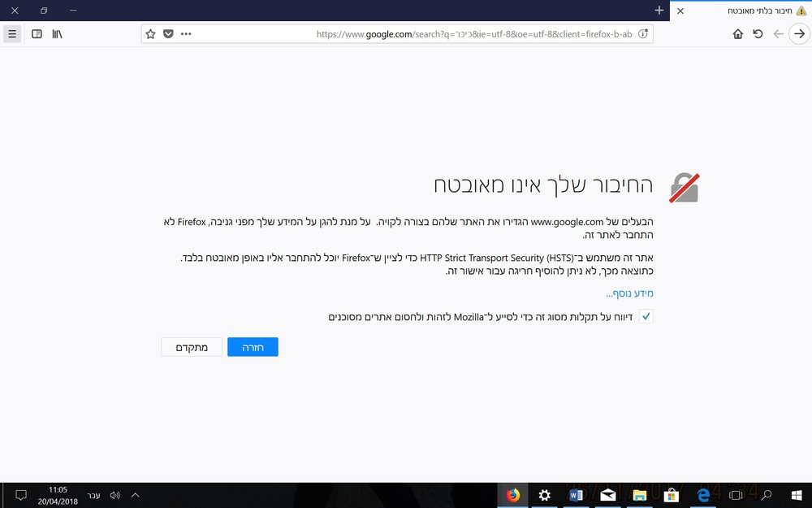Open the Windows Start menu
This screenshot has width=812, height=508.
coord(797,496)
